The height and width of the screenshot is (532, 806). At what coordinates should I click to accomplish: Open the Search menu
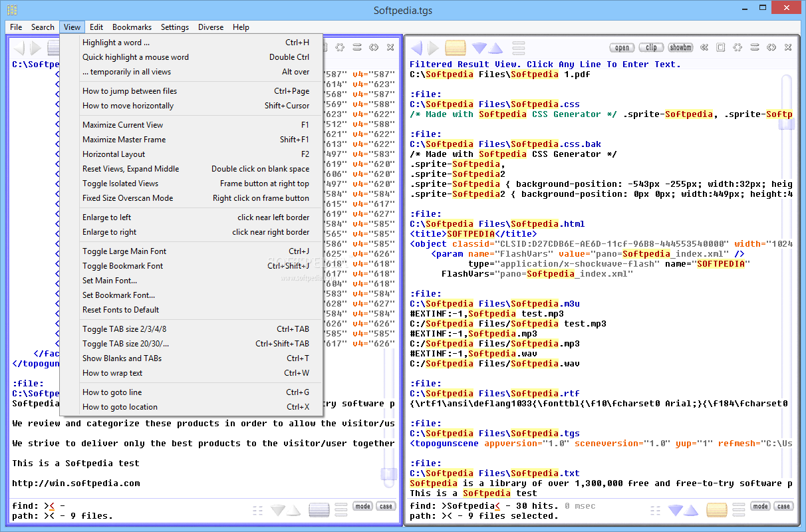point(43,27)
